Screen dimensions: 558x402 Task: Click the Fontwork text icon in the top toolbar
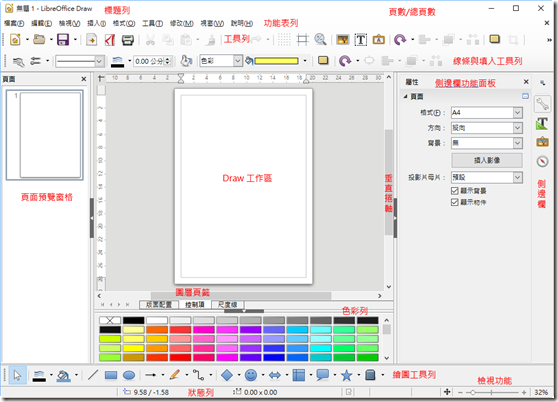[378, 39]
